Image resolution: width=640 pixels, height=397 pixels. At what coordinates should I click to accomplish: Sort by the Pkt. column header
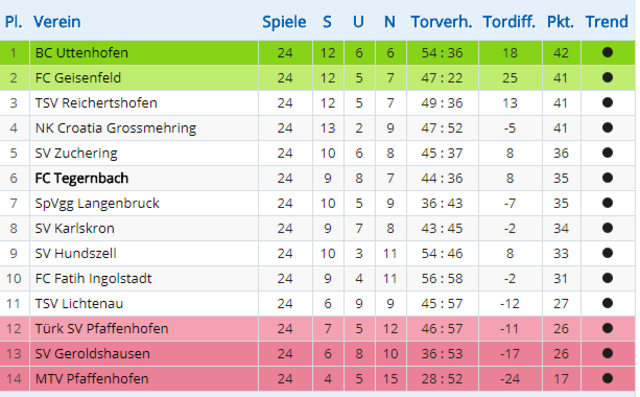pyautogui.click(x=560, y=22)
